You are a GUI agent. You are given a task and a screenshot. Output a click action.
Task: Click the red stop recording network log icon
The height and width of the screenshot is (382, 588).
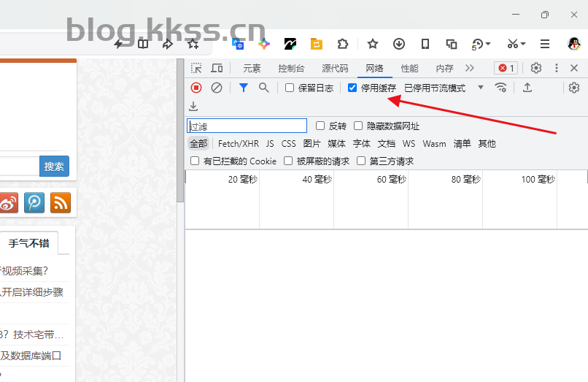coord(196,88)
